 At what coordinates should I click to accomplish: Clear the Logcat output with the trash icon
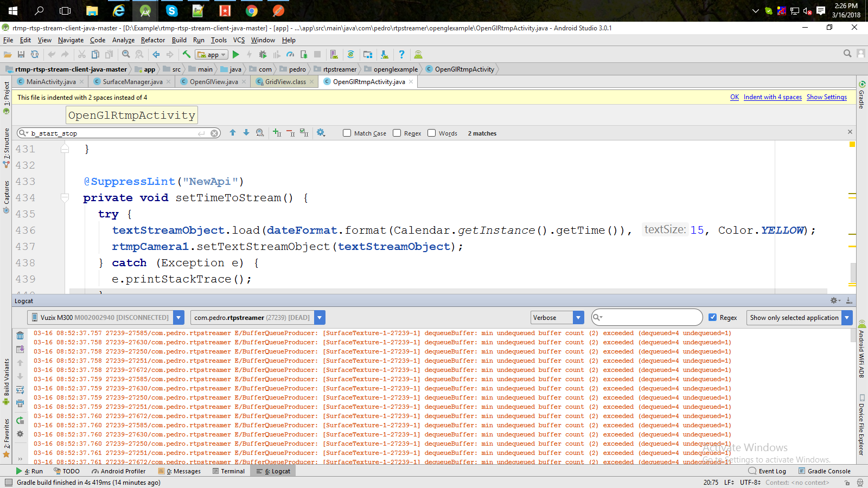[20, 335]
